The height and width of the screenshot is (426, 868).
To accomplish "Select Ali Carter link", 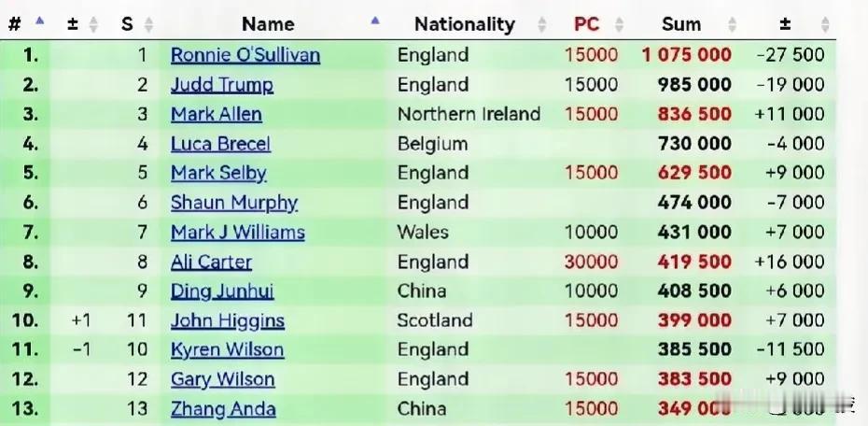I will [x=212, y=262].
